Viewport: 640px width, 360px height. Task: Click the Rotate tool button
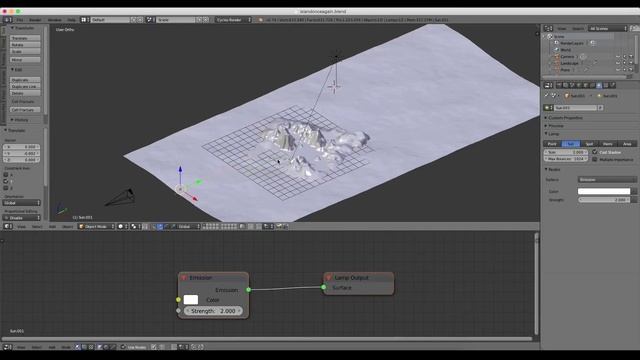(x=25, y=44)
